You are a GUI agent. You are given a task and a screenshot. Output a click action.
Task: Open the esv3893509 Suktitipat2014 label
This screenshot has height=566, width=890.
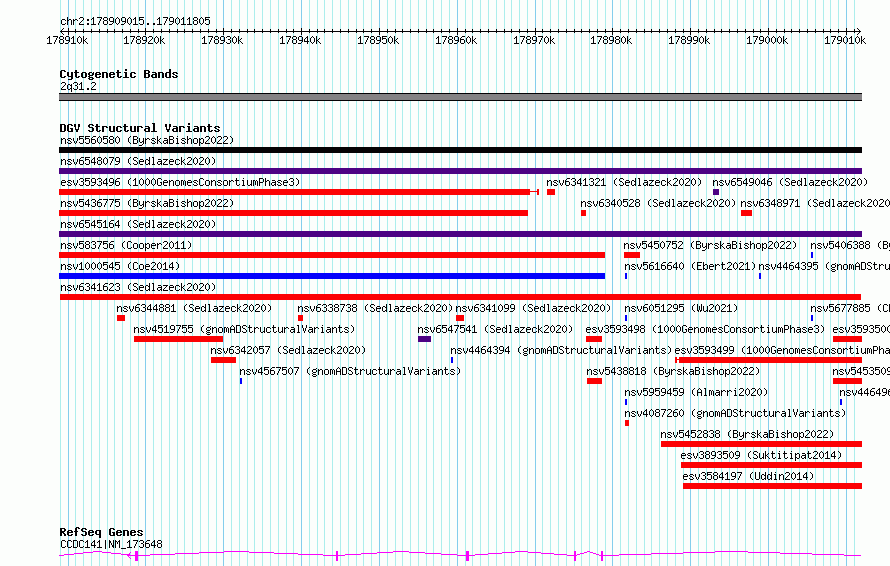pyautogui.click(x=761, y=455)
